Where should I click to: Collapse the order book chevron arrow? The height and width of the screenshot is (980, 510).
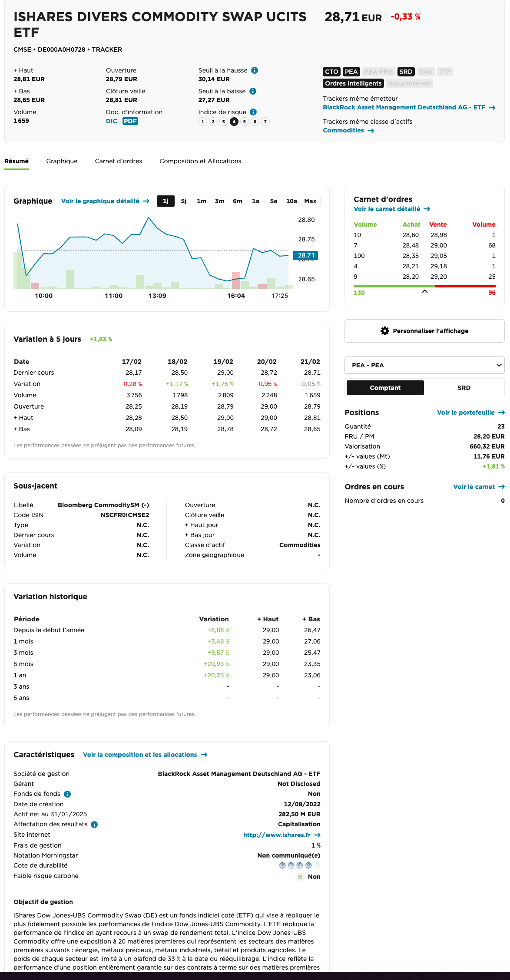click(425, 291)
